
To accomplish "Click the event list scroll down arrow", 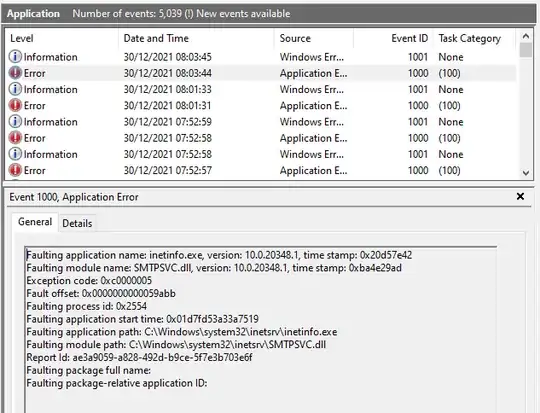I will tap(526, 173).
